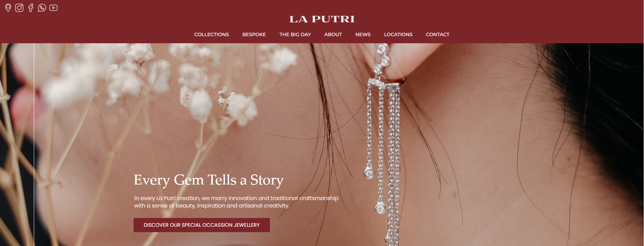Viewport: 644px width, 246px height.
Task: Click the vertical white line at left edge
Action: coord(34,145)
